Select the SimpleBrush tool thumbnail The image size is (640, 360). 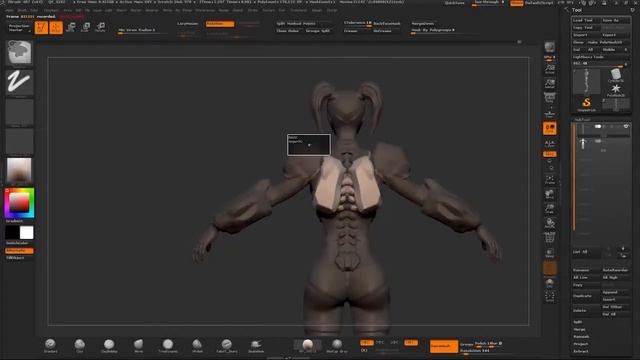587,104
